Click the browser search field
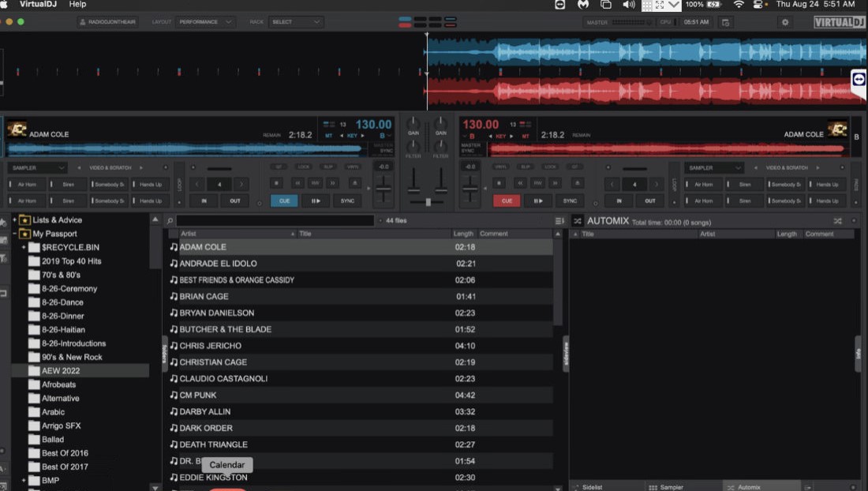The height and width of the screenshot is (491, 868). (275, 220)
